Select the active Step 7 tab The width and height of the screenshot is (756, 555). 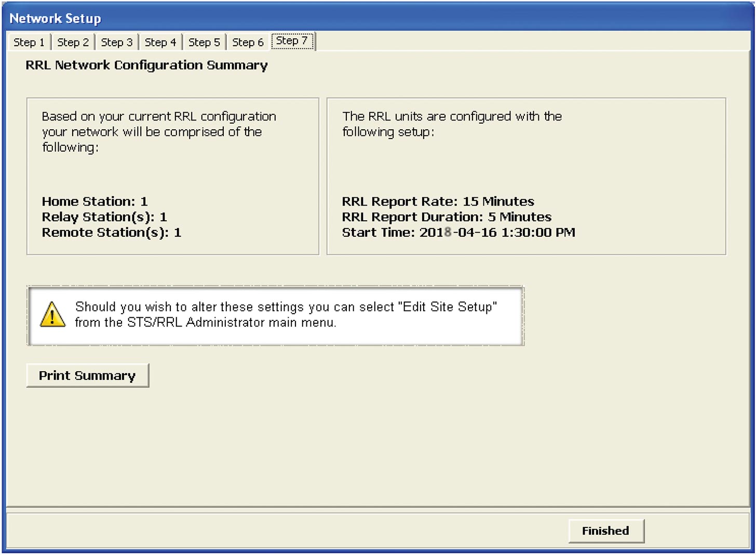pyautogui.click(x=292, y=40)
